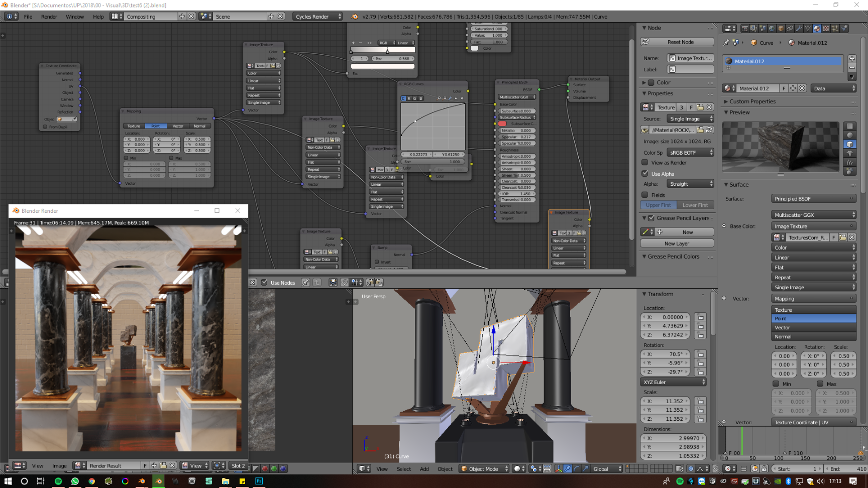Screen dimensions: 868x488
Task: Open the Help menu
Action: point(98,17)
